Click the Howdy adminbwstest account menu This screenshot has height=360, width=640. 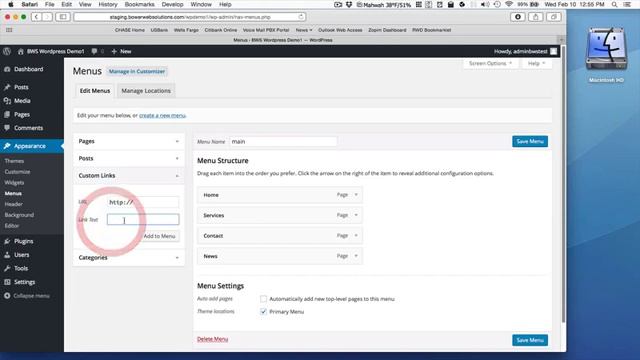(x=525, y=51)
